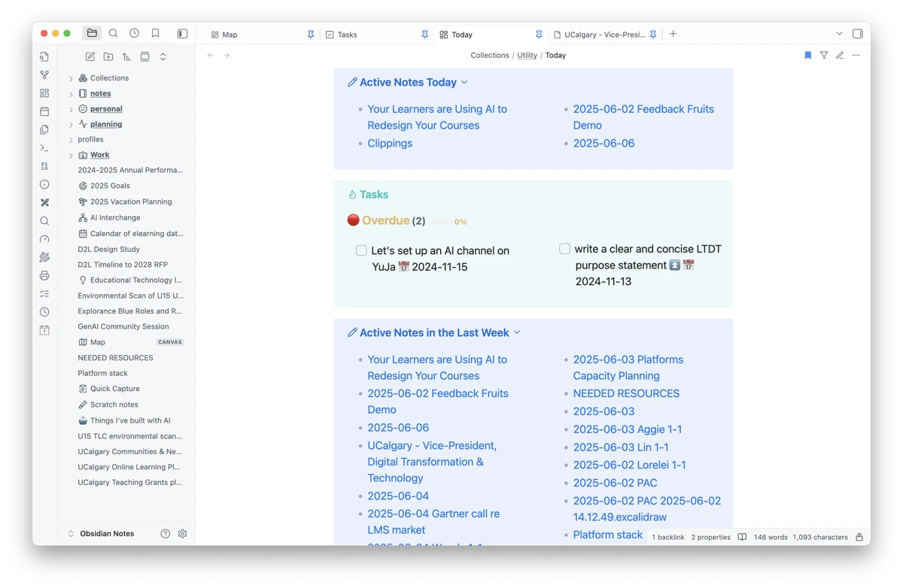Check the 'Let's set up an AI channel' task
The image size is (903, 588).
pos(361,250)
